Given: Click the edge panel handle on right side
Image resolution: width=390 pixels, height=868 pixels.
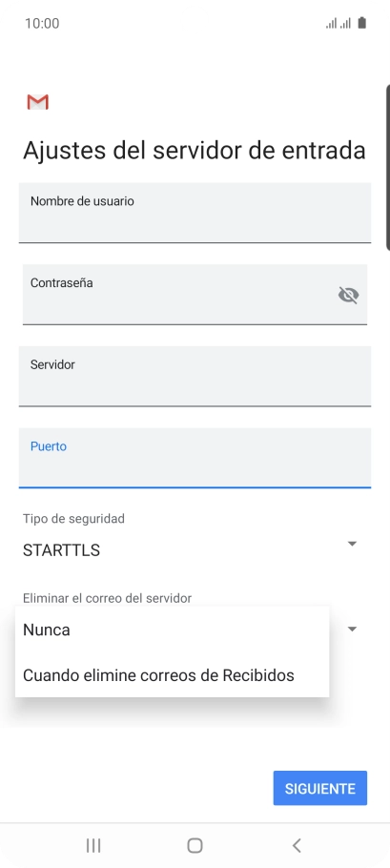Looking at the screenshot, I should tap(388, 168).
